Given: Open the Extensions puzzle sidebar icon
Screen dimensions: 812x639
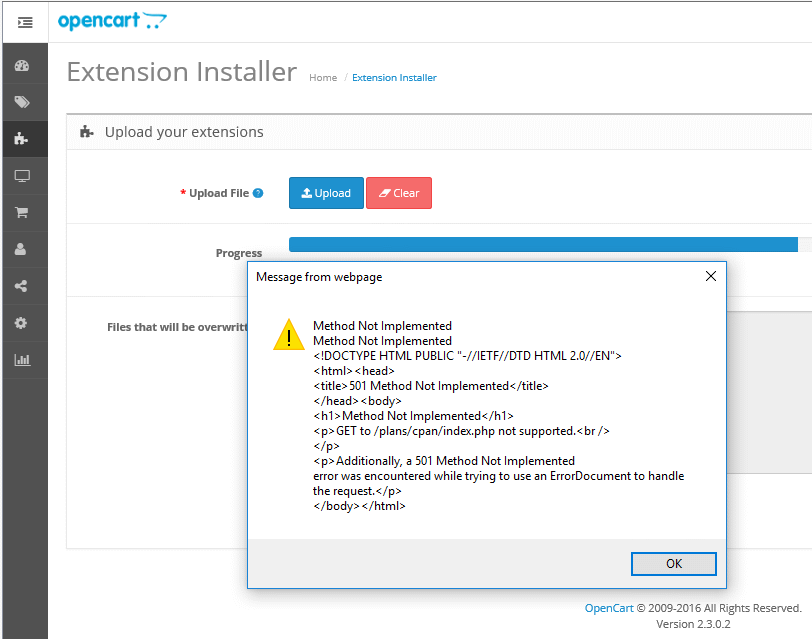Looking at the screenshot, I should 21,138.
